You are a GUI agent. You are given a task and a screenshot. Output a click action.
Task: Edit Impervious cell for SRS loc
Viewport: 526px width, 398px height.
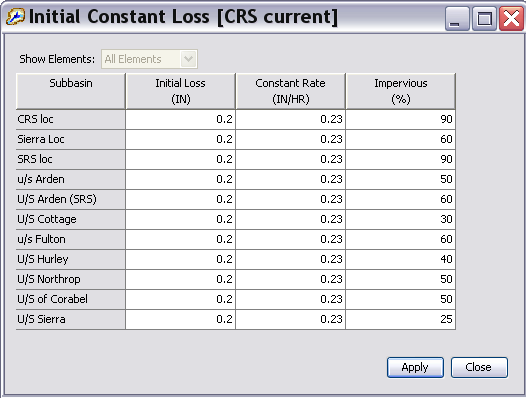click(x=401, y=159)
